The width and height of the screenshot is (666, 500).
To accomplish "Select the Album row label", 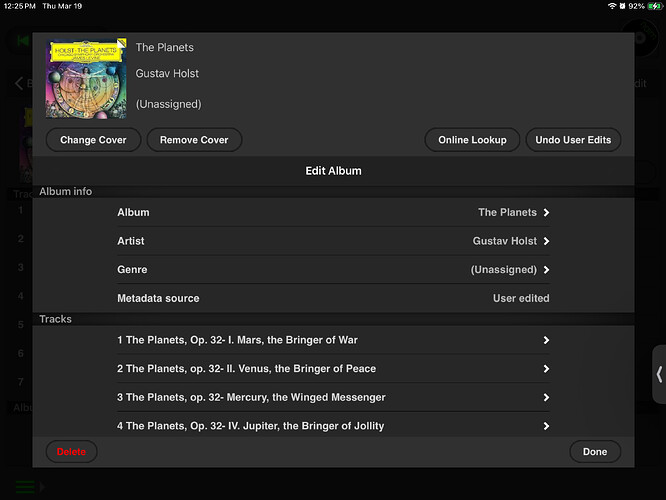I will [133, 212].
